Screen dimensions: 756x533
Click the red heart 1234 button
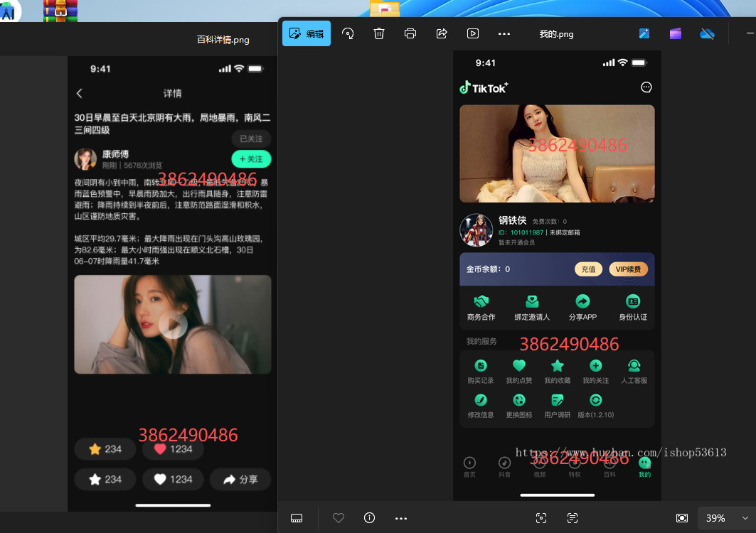click(173, 449)
